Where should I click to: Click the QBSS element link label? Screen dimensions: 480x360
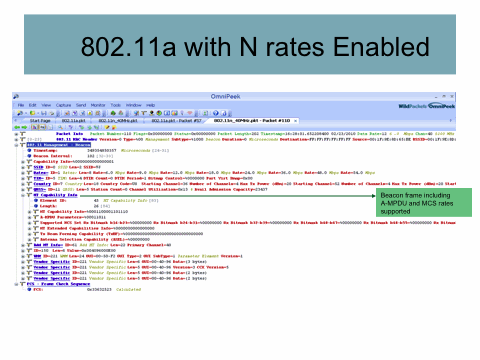40,189
